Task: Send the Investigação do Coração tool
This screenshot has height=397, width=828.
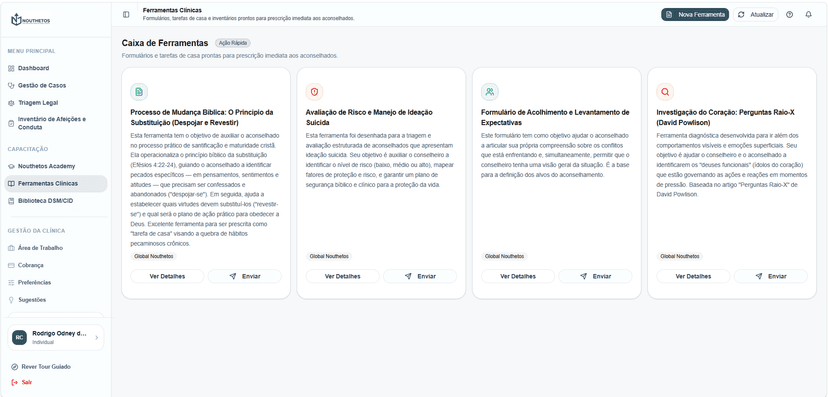Action: coord(770,276)
